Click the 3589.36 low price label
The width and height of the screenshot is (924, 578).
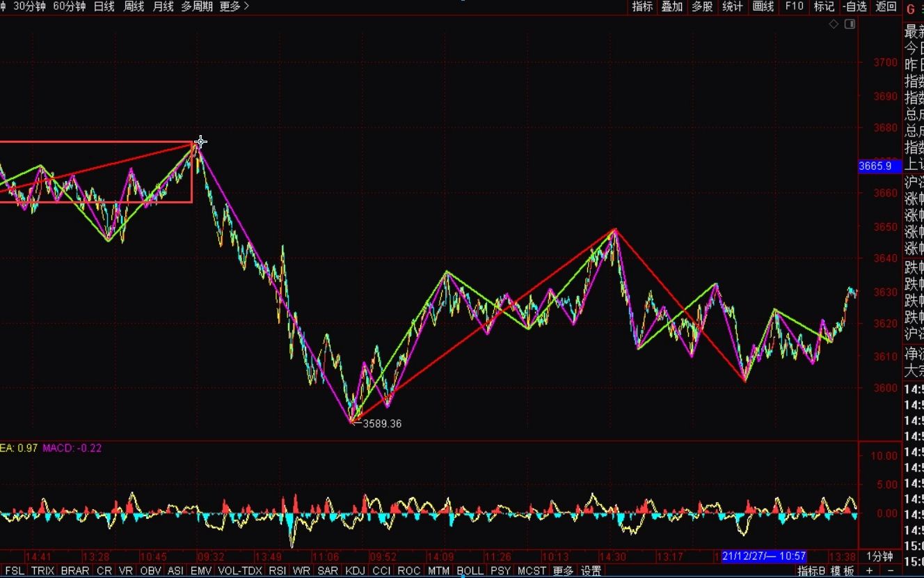tap(381, 423)
